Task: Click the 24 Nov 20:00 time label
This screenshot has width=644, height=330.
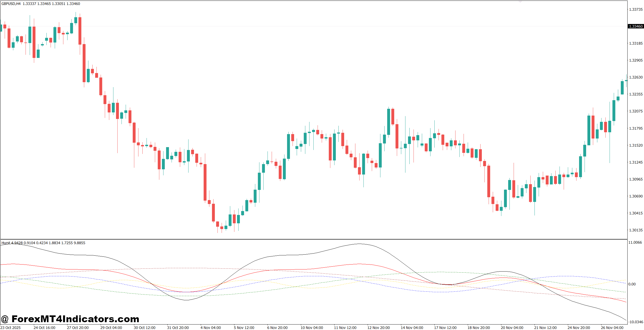Action: 579,328
